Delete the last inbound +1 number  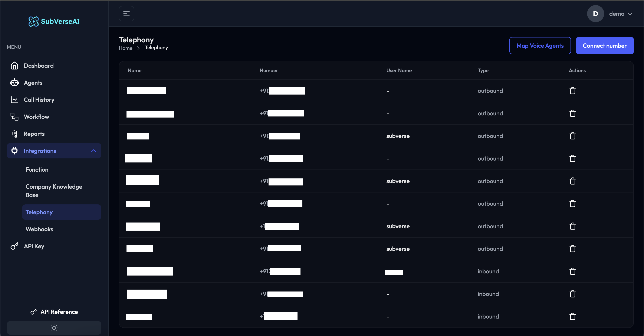tap(572, 316)
